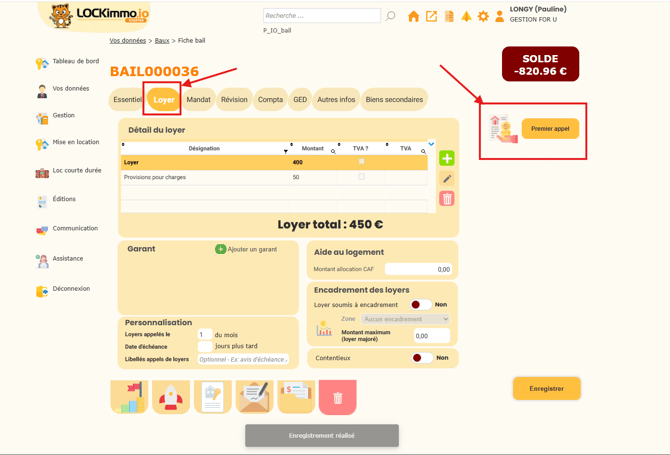Open the Désignation column filter arrow
The image size is (670, 455).
pos(285,151)
